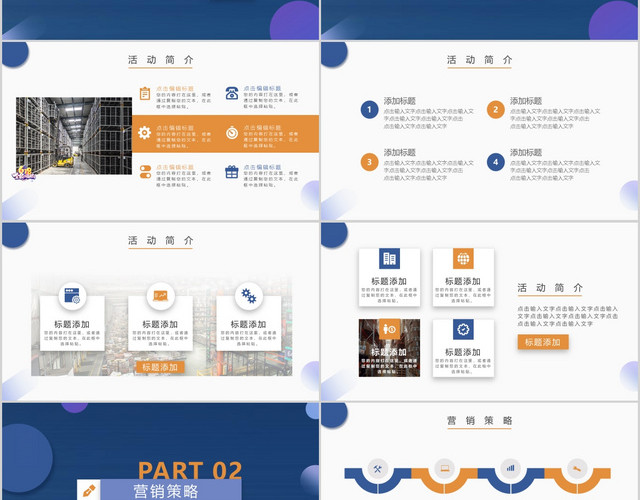Click the orange globe icon

[x=463, y=258]
